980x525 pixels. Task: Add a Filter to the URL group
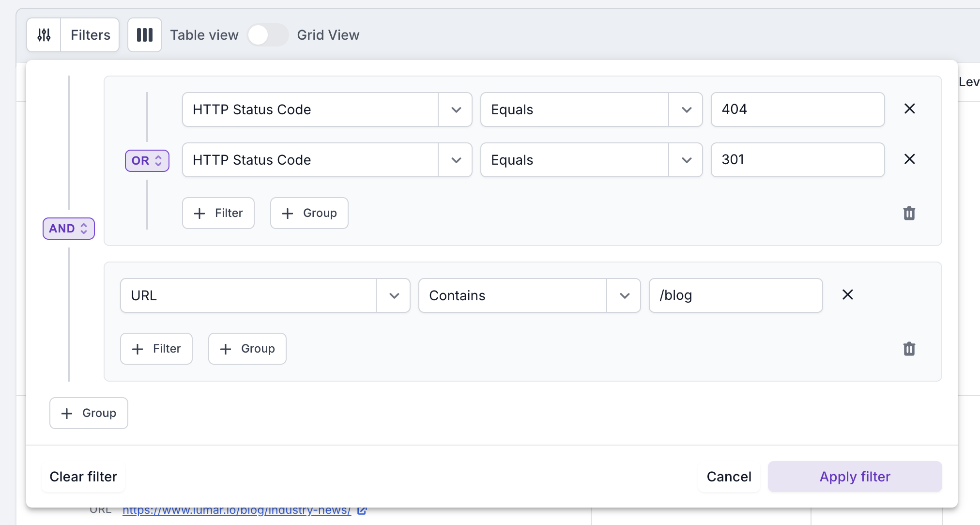tap(156, 349)
